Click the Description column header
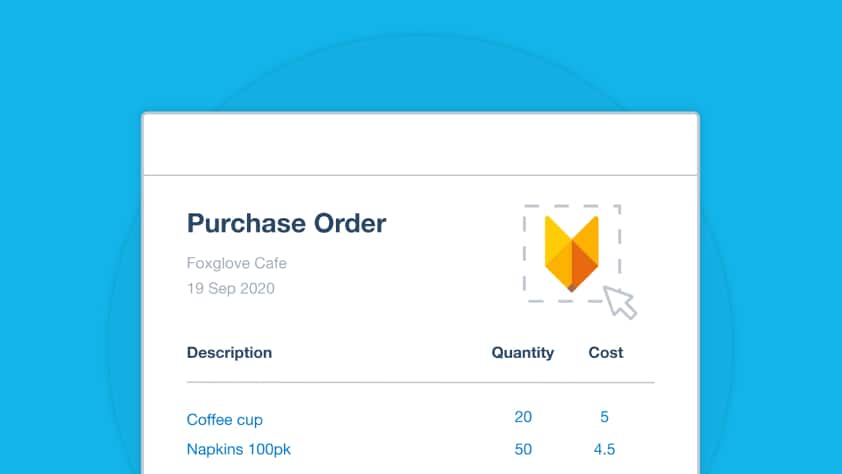This screenshot has height=474, width=842. 229,352
